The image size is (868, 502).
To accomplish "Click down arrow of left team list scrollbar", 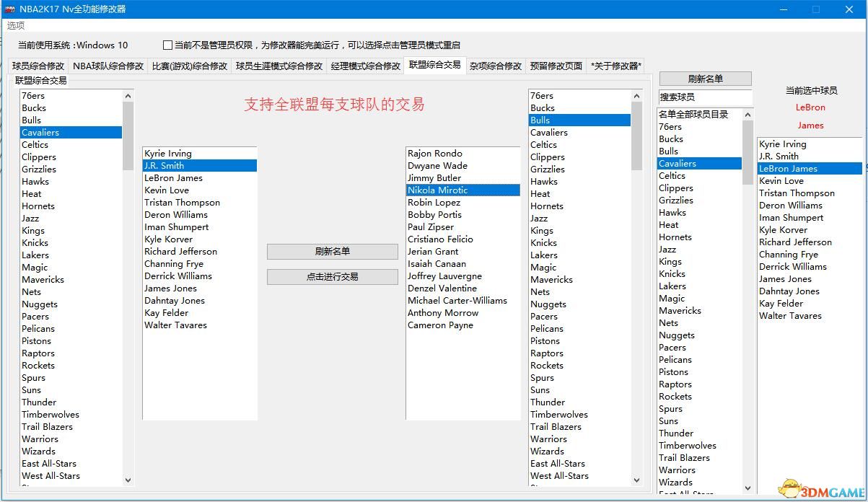I will [x=128, y=480].
